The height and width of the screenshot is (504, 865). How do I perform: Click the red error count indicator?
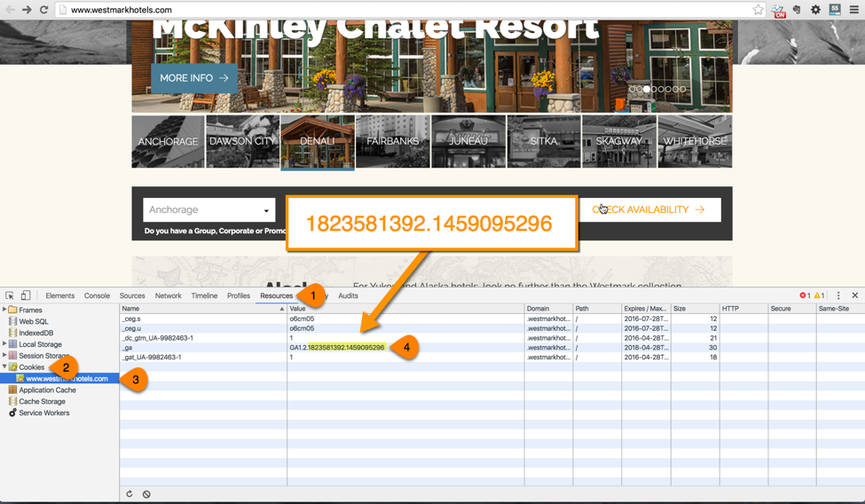coord(805,295)
